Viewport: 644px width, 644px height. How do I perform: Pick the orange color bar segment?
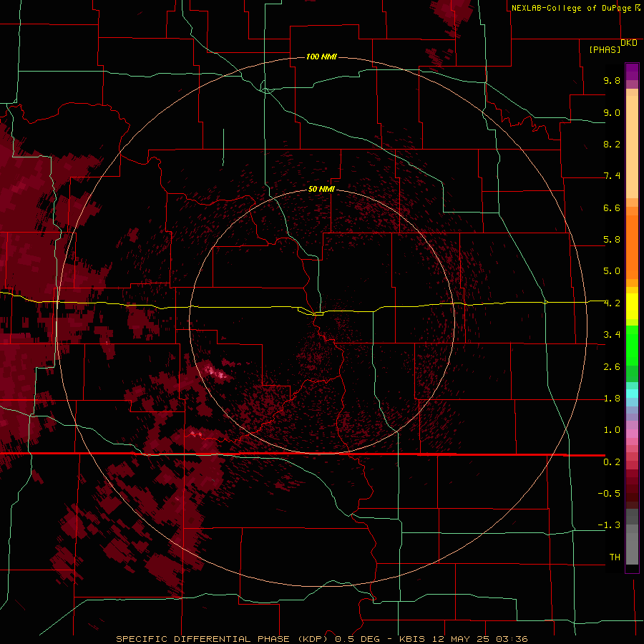pyautogui.click(x=632, y=248)
